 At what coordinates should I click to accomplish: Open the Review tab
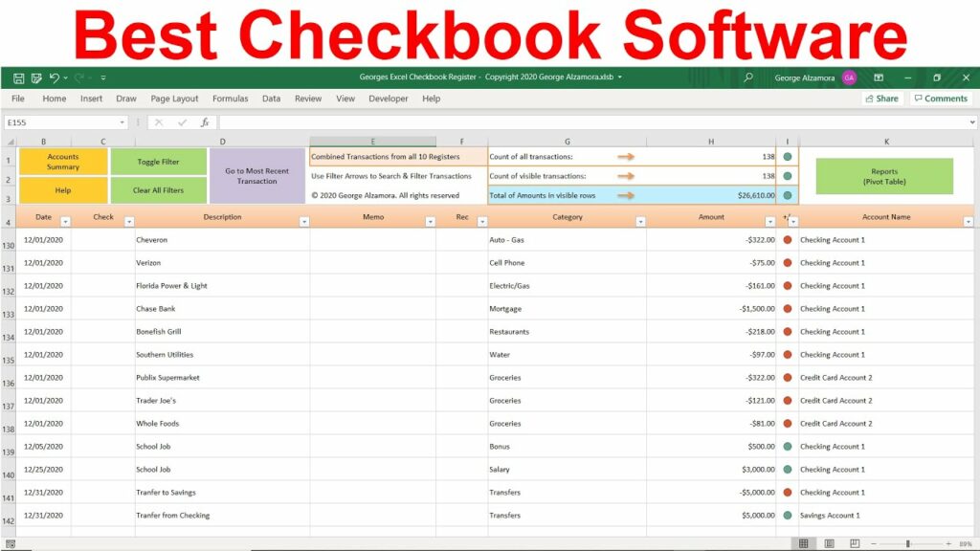click(308, 99)
